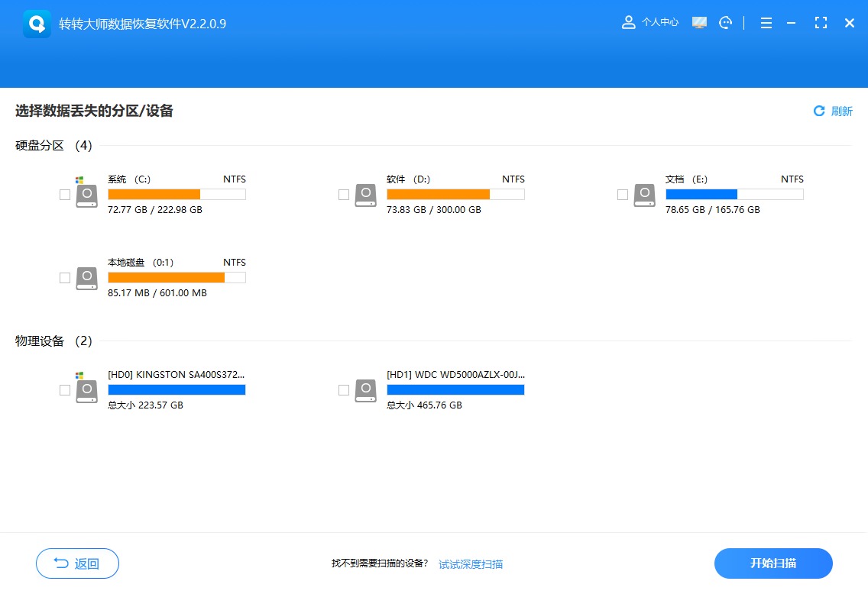Check the [HD1] WDC device checkbox
The width and height of the screenshot is (868, 594).
click(x=344, y=389)
